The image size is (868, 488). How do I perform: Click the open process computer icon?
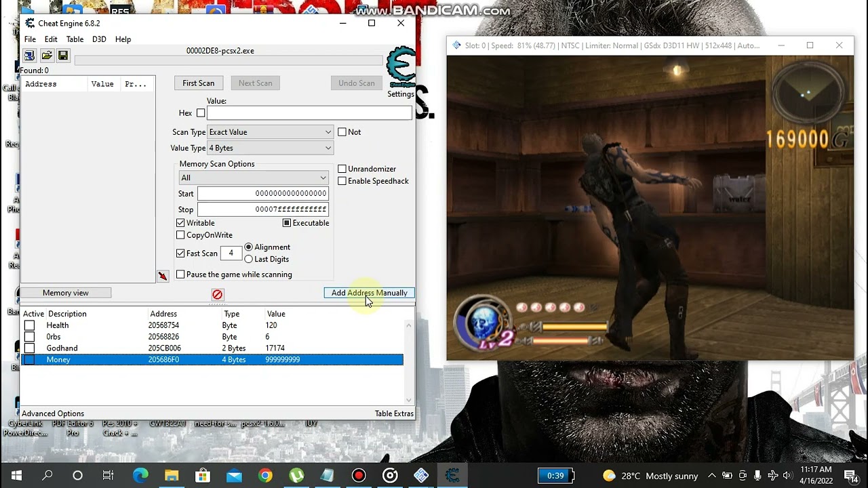coord(30,56)
